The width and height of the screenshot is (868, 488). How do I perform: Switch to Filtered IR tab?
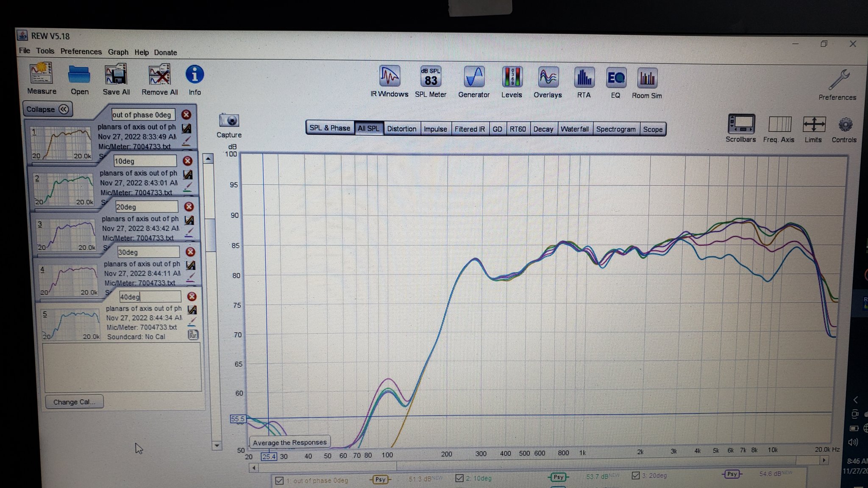(x=470, y=129)
